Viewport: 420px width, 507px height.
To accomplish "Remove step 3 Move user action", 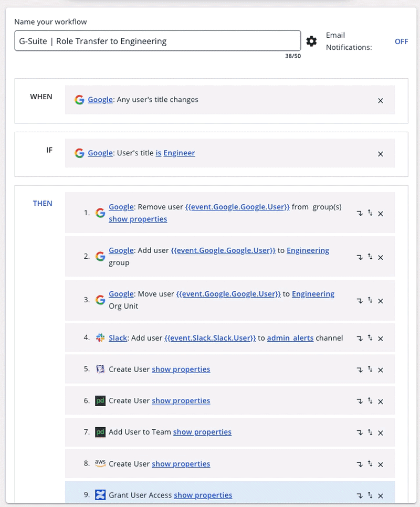I will 381,301.
